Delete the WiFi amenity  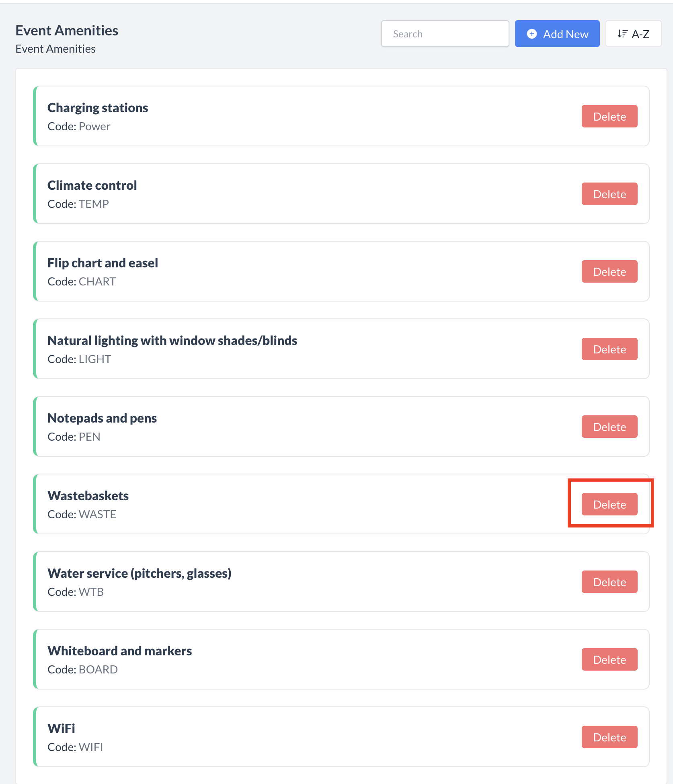pyautogui.click(x=609, y=737)
